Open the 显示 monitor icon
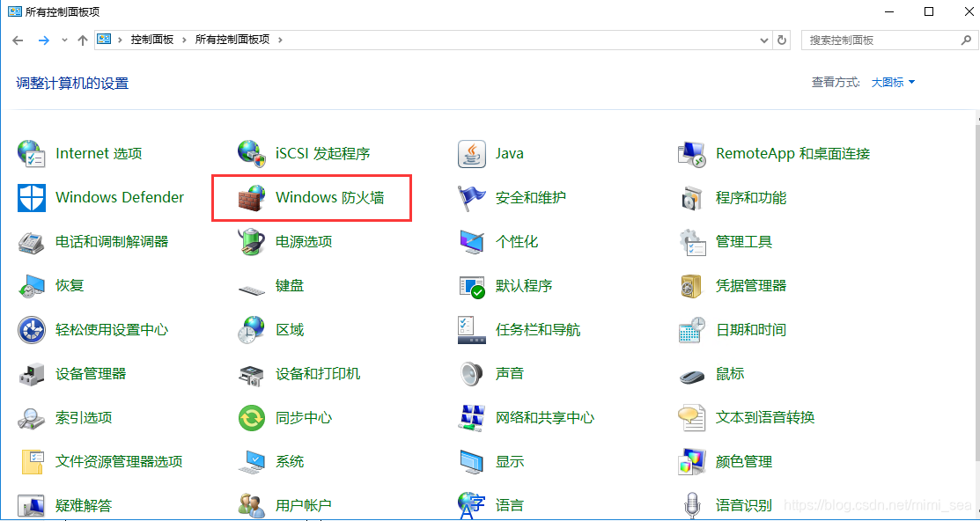The height and width of the screenshot is (521, 980). point(472,462)
